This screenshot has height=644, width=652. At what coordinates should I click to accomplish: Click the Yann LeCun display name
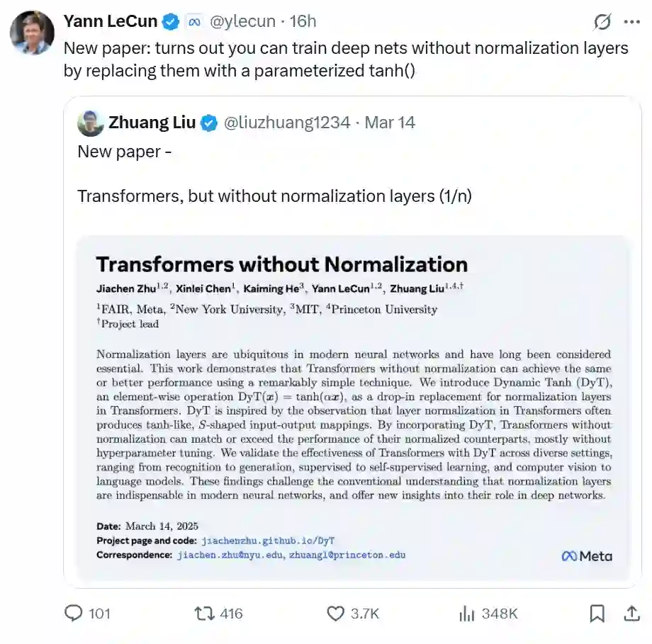pos(111,21)
